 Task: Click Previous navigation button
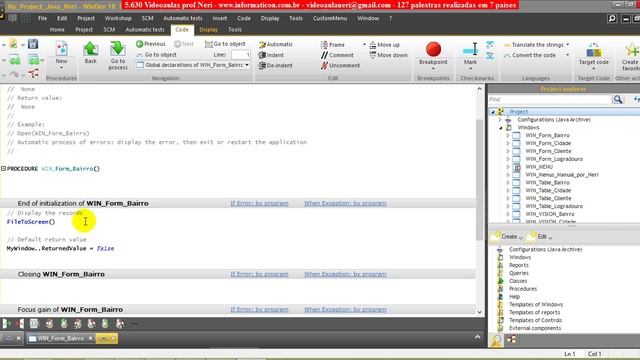pyautogui.click(x=151, y=44)
